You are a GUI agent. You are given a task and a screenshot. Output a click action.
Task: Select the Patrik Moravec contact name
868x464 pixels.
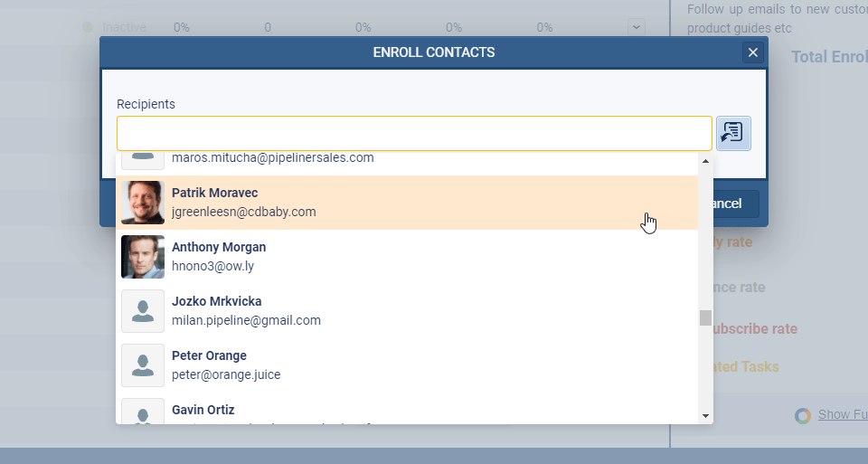214,193
